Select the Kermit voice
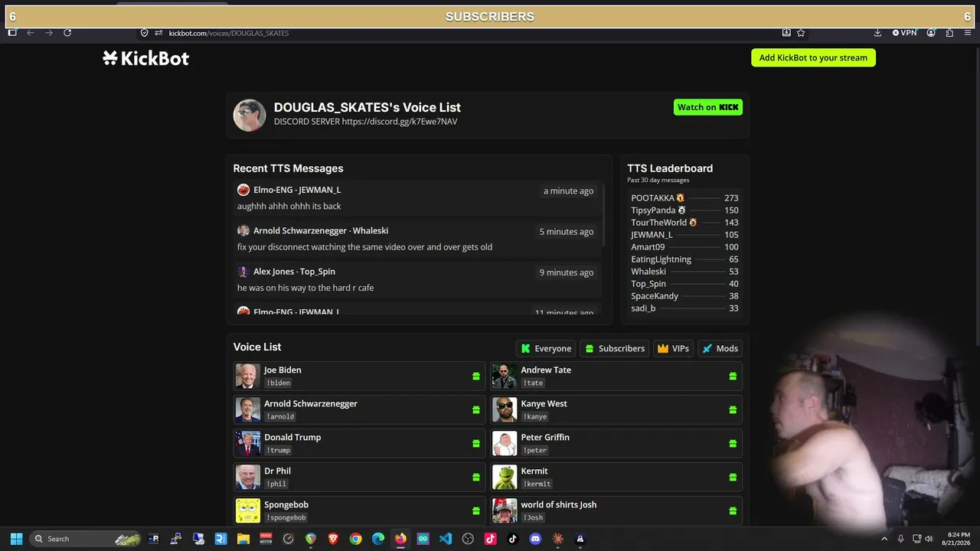Image resolution: width=980 pixels, height=551 pixels. pyautogui.click(x=616, y=477)
